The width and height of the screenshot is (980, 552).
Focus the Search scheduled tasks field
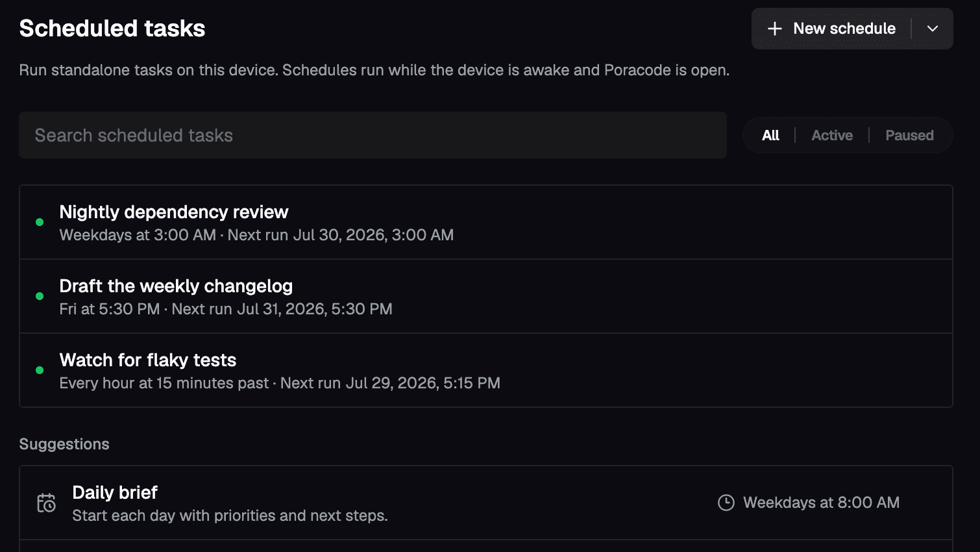373,135
